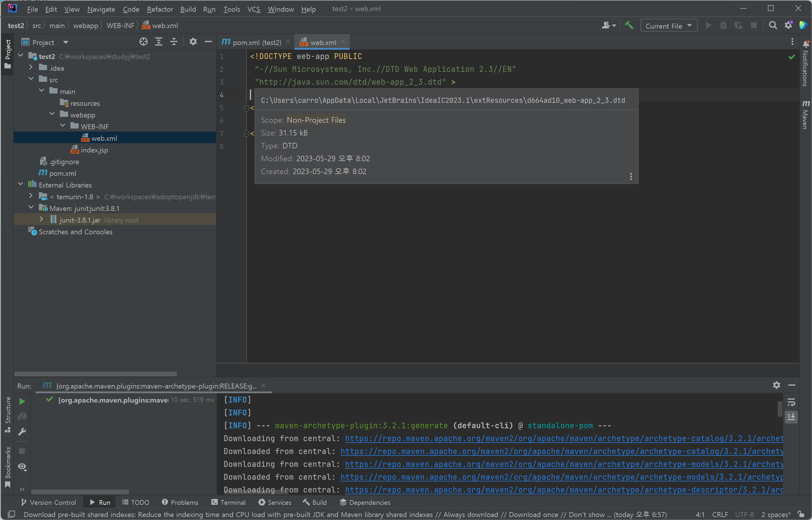The image size is (812, 520).
Task: Open the Refactor menu
Action: tap(160, 9)
